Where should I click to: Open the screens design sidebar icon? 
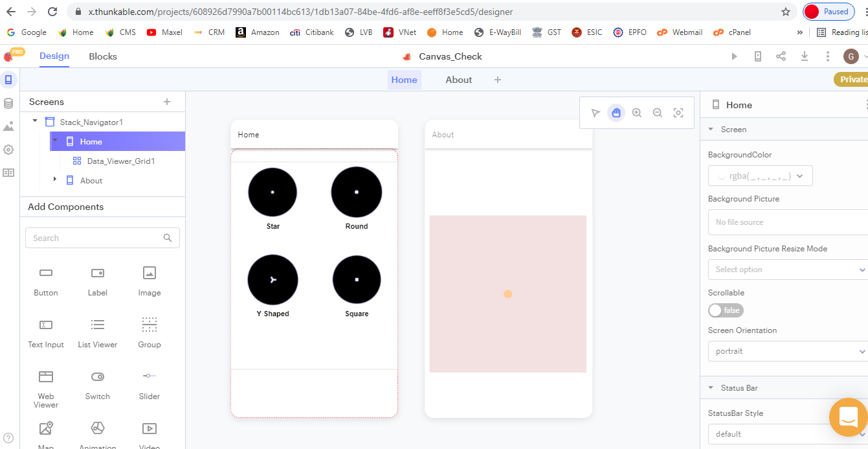coord(8,80)
